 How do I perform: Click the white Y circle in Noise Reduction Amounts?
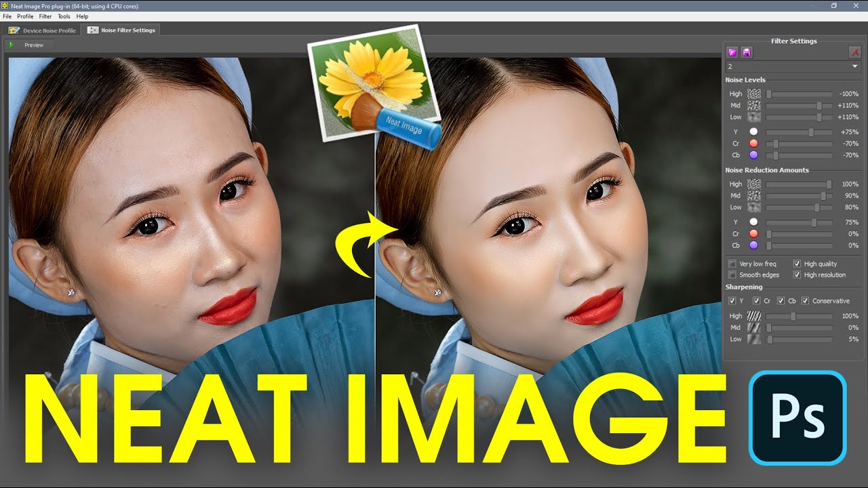pos(753,222)
